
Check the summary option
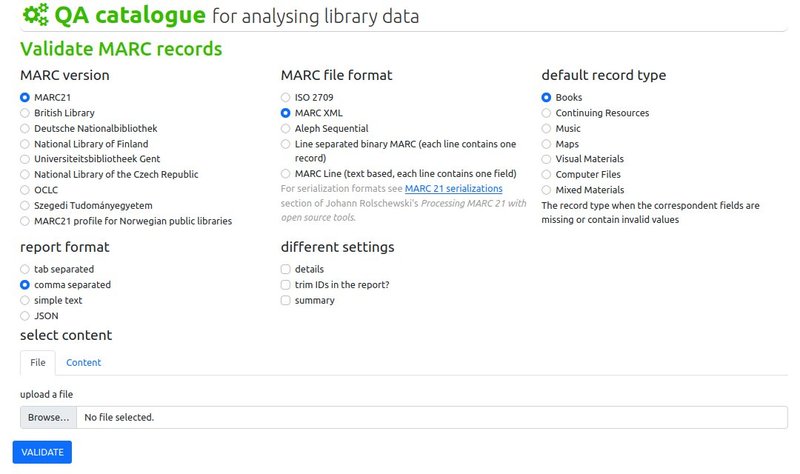click(285, 301)
